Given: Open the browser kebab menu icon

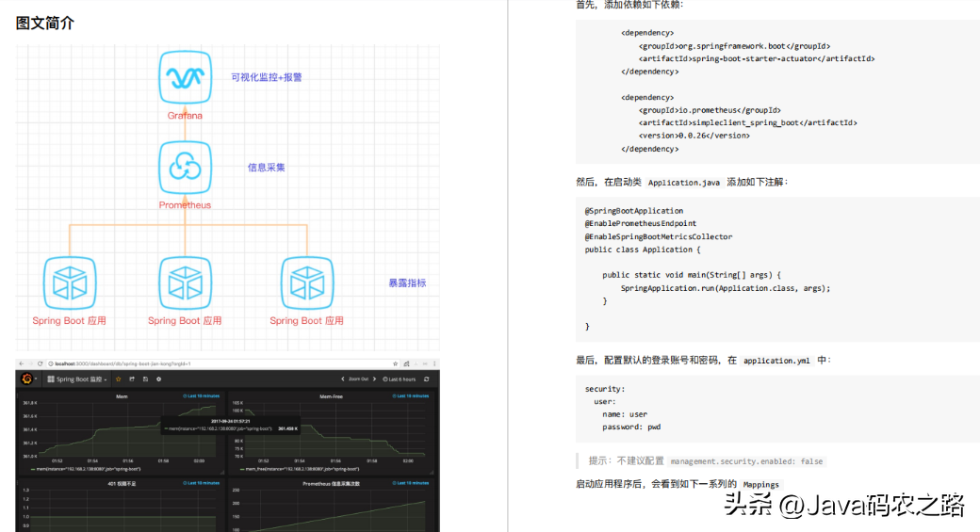Looking at the screenshot, I should pos(434,363).
